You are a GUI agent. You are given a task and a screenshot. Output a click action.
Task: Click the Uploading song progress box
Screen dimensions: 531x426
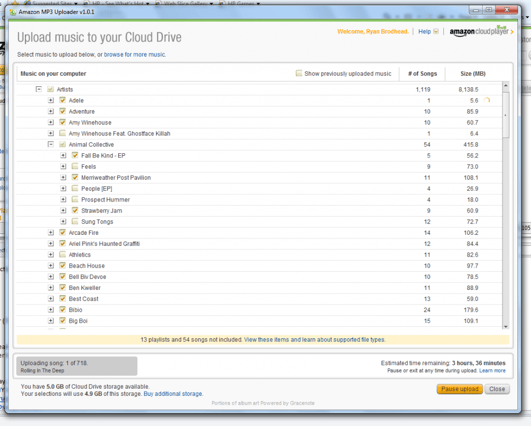pyautogui.click(x=77, y=366)
